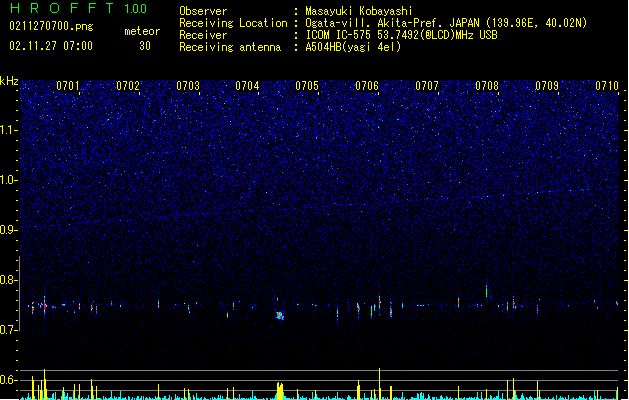Click the tallest yellow intensity spike at 0706
Viewport: 629px width, 400px height.
coord(379,384)
